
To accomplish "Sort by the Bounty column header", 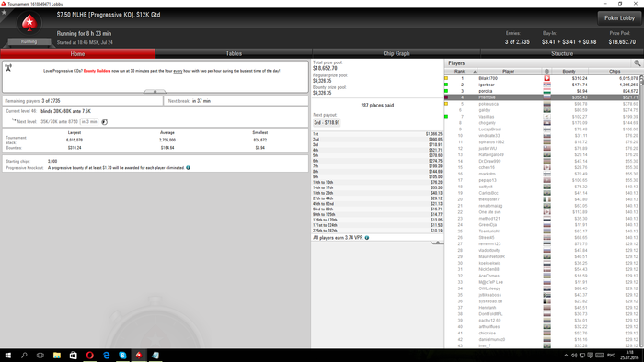I will [569, 72].
